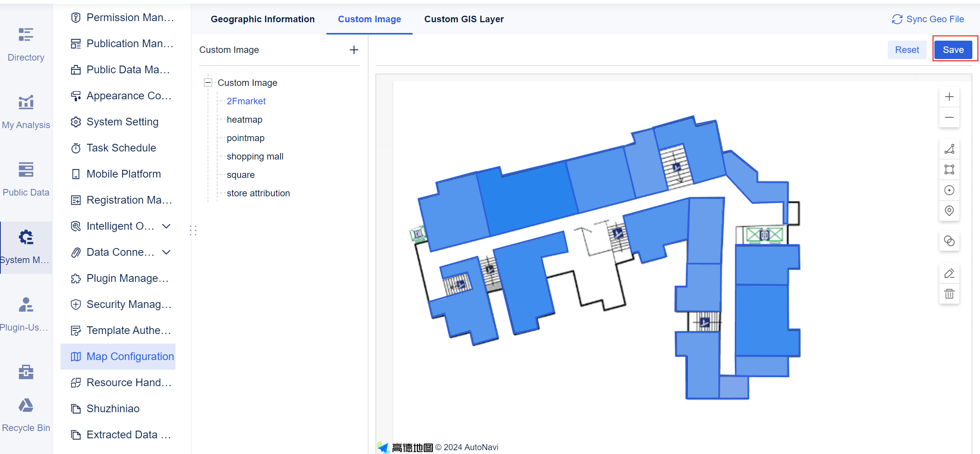Expand the Data Conne… menu chevron
This screenshot has width=980, height=454.
(166, 252)
